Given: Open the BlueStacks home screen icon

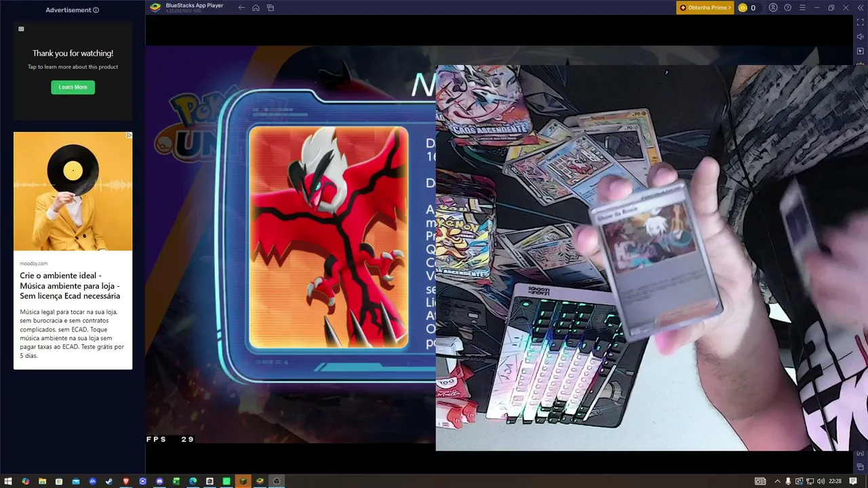Looking at the screenshot, I should 256,7.
